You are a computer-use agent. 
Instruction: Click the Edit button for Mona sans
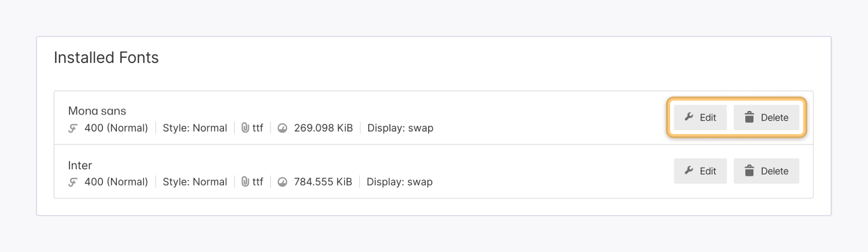click(700, 117)
